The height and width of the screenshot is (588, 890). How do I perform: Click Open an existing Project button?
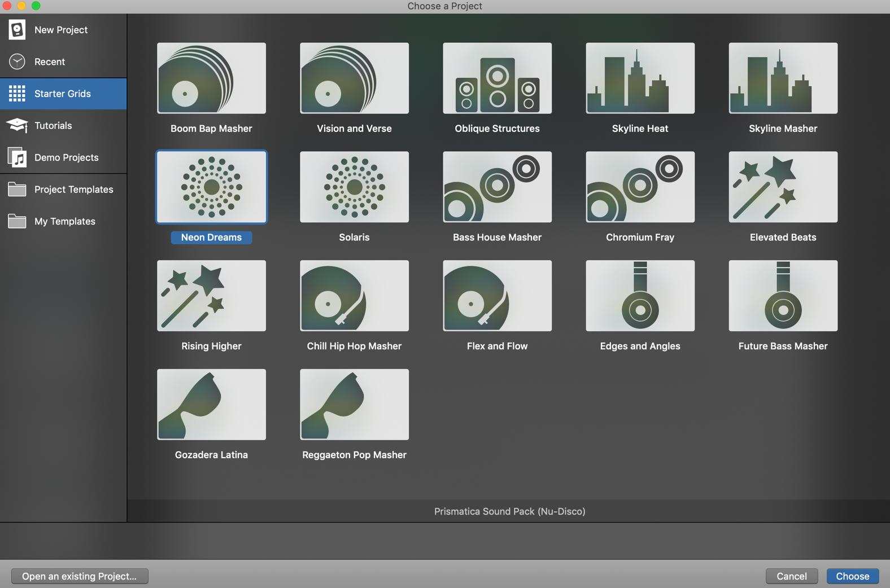[x=80, y=576]
